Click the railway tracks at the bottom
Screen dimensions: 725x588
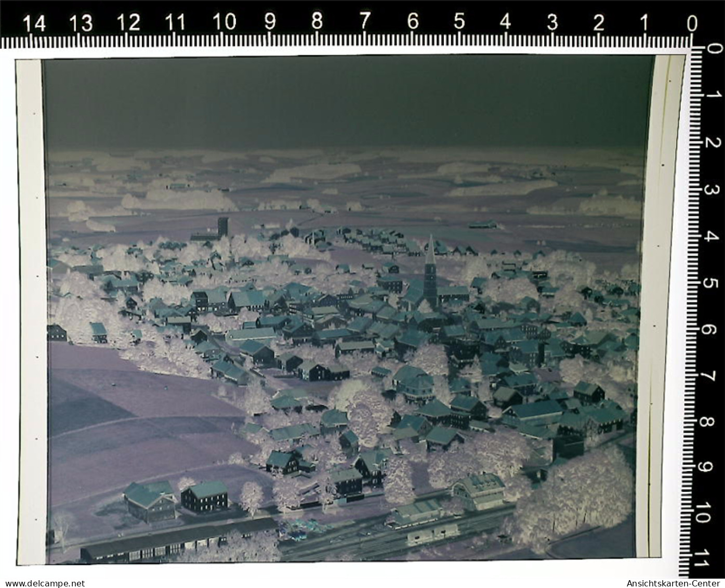pos(364,543)
